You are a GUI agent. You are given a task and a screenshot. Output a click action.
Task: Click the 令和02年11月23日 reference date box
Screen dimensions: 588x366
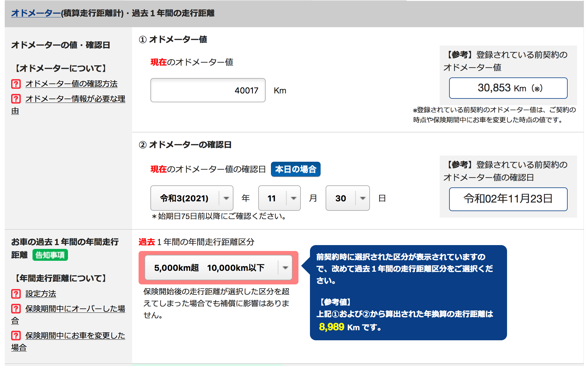coord(508,199)
